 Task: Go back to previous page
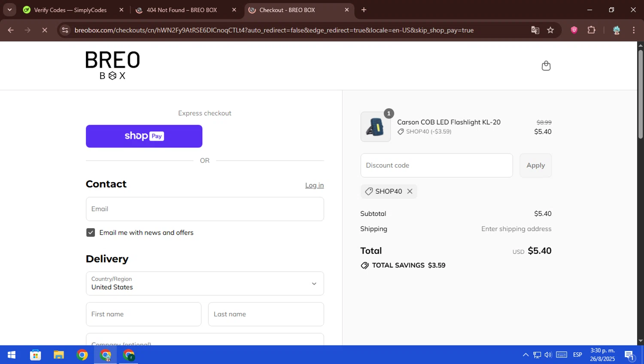click(x=11, y=30)
